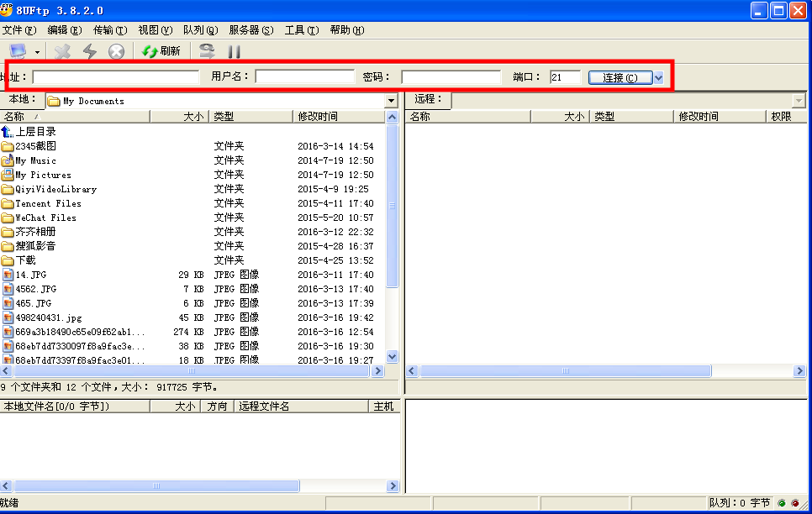Open the 工具(T) menu

(x=302, y=30)
